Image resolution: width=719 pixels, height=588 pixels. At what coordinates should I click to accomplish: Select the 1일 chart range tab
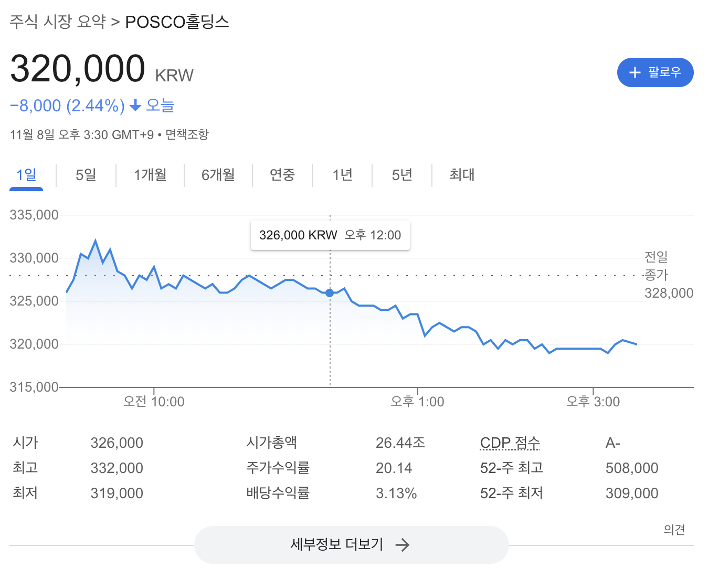pos(25,175)
